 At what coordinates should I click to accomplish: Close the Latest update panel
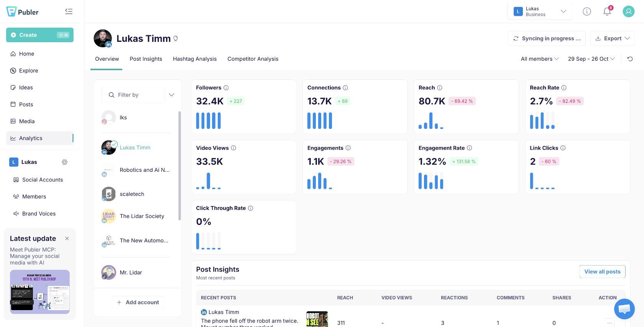point(67,239)
